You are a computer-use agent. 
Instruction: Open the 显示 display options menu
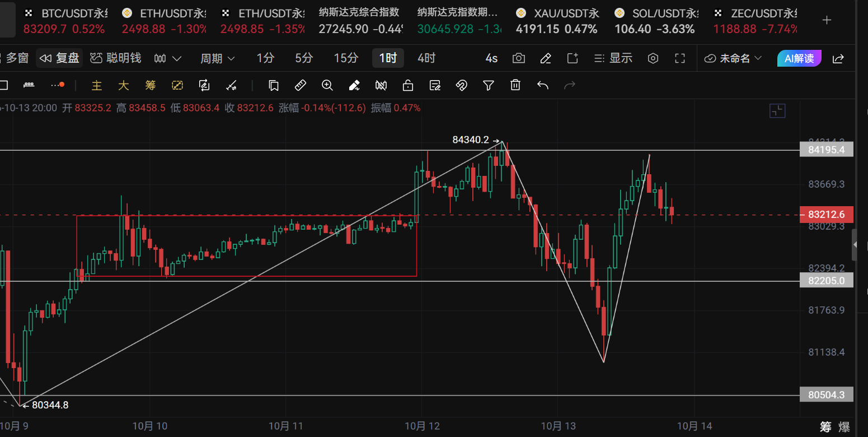[x=613, y=58]
